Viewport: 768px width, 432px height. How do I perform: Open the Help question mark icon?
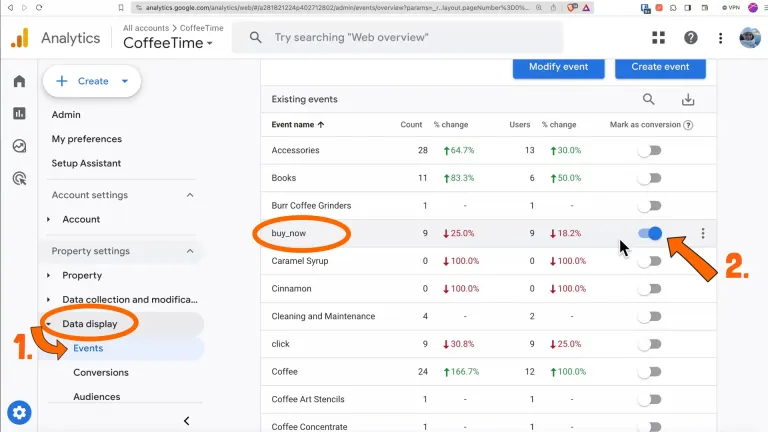tap(690, 38)
